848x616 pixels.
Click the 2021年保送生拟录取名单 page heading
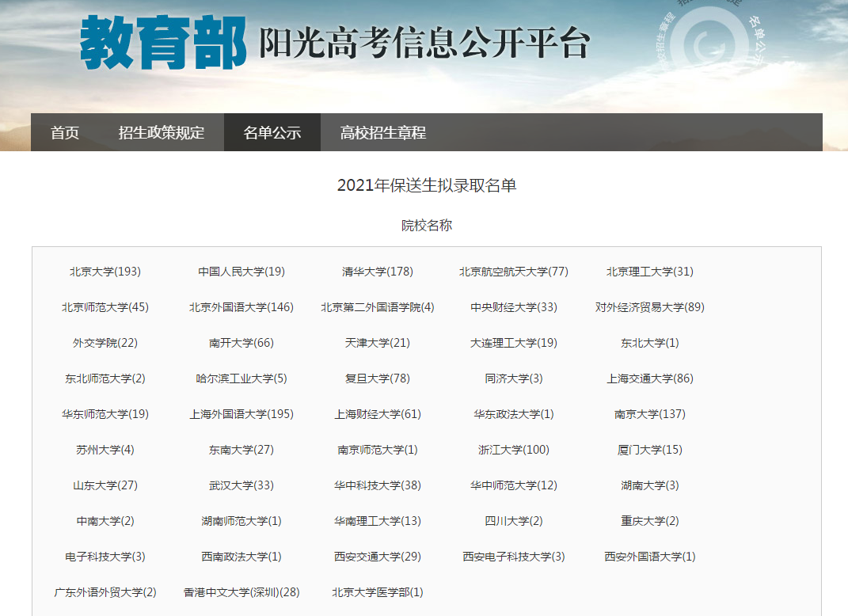point(427,185)
